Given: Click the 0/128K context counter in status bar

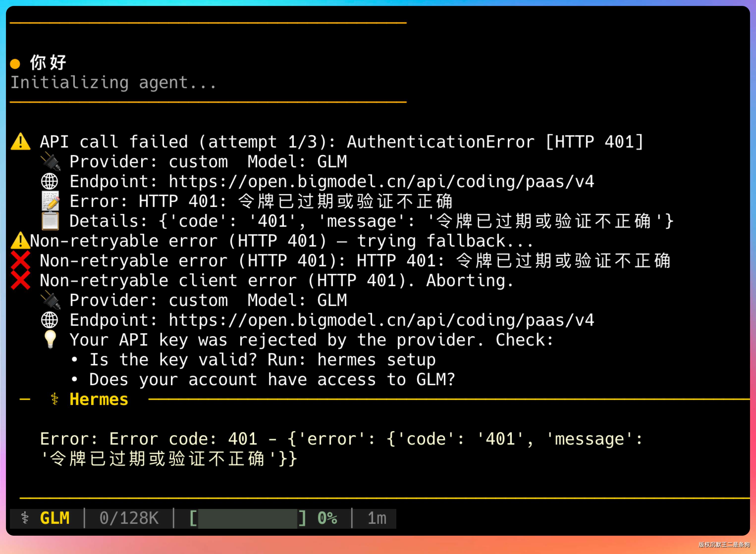Looking at the screenshot, I should point(129,518).
